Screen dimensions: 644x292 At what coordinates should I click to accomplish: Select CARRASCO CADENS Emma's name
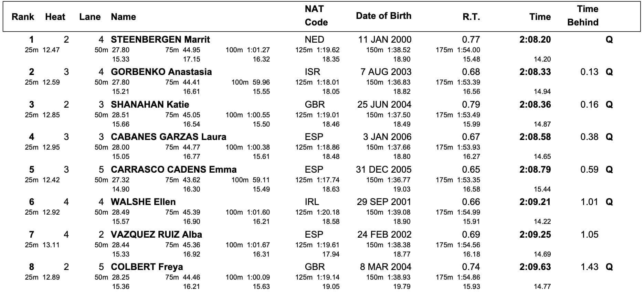click(x=173, y=170)
